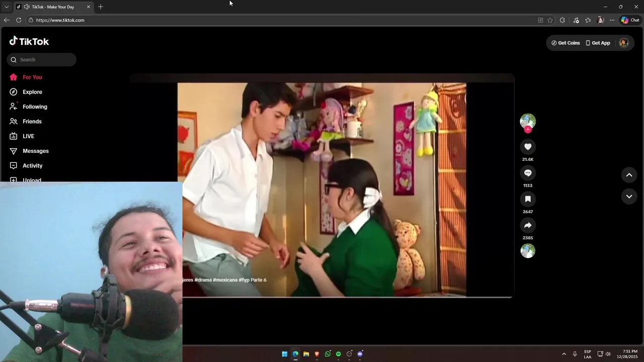Open browser settings and more menu
Screen dimensions: 644x362
(x=612, y=20)
